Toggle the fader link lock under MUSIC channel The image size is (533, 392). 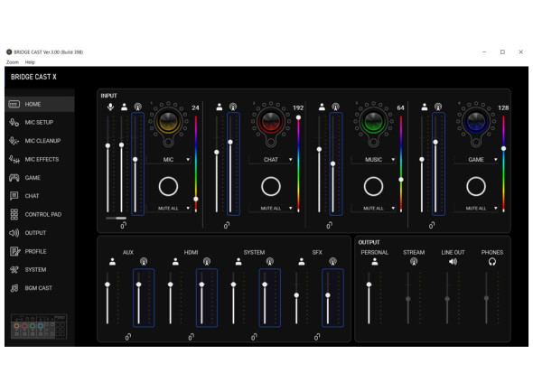click(x=330, y=225)
